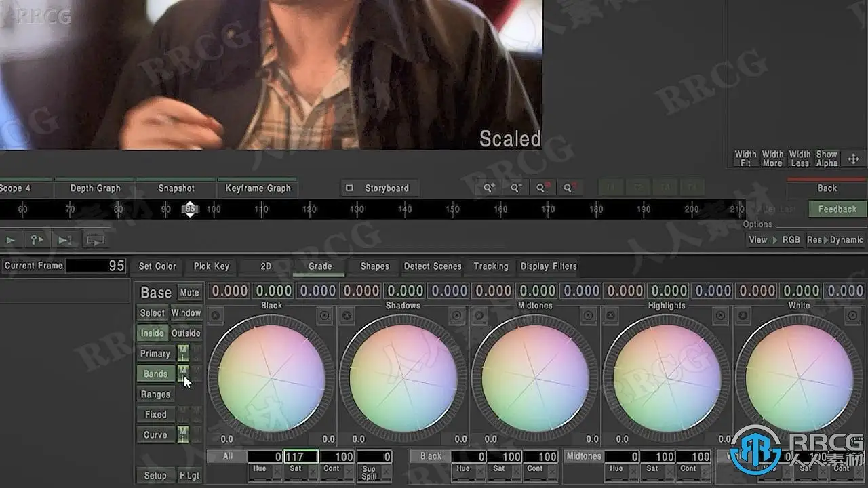Toggle the M indicator beside Primary
This screenshot has height=488, width=868.
pyautogui.click(x=183, y=353)
